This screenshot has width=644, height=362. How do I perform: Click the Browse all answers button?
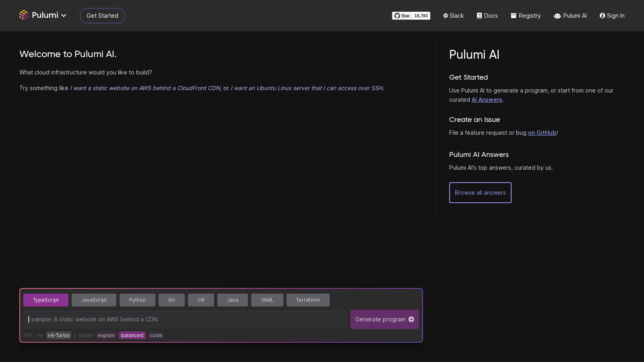pos(480,193)
